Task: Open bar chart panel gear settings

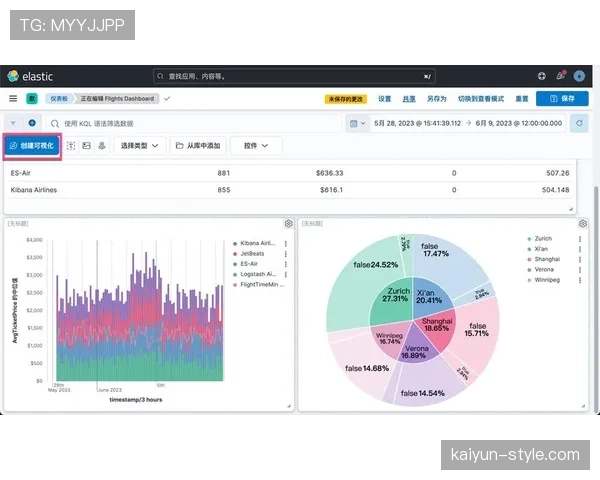Action: tap(288, 224)
